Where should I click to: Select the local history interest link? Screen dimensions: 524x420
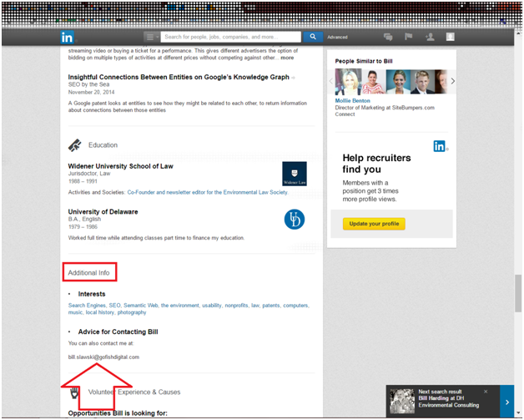[x=99, y=312]
